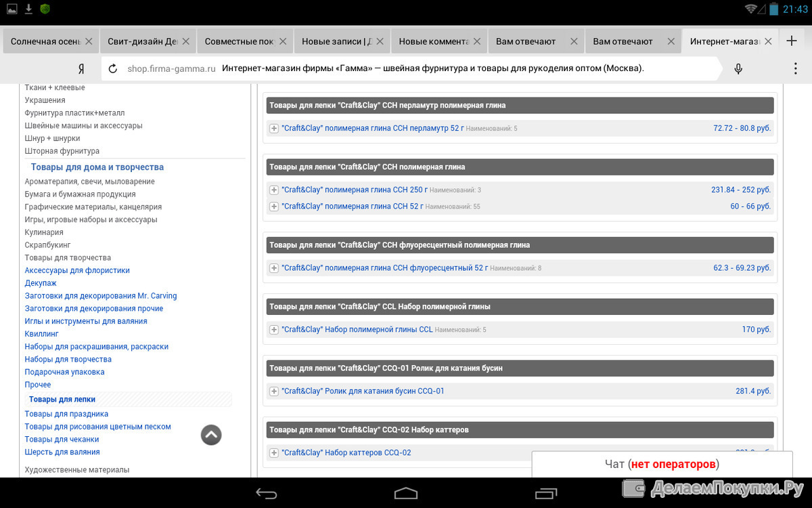Expand "Набор полимерной глины CCL" row

point(274,329)
